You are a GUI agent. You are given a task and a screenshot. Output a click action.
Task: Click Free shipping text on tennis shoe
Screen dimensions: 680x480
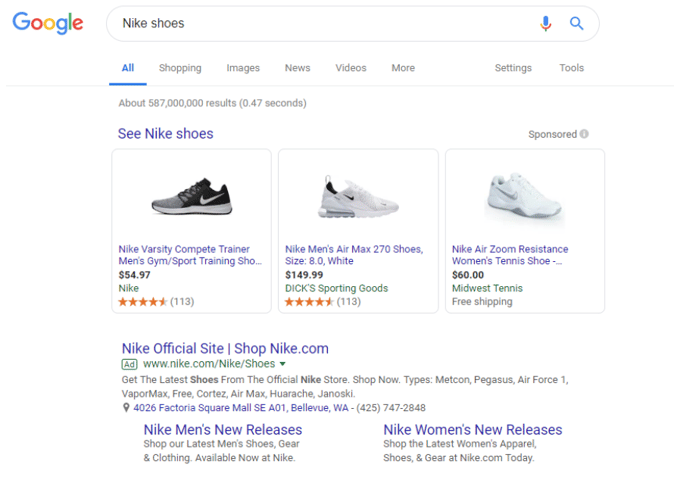coord(482,302)
